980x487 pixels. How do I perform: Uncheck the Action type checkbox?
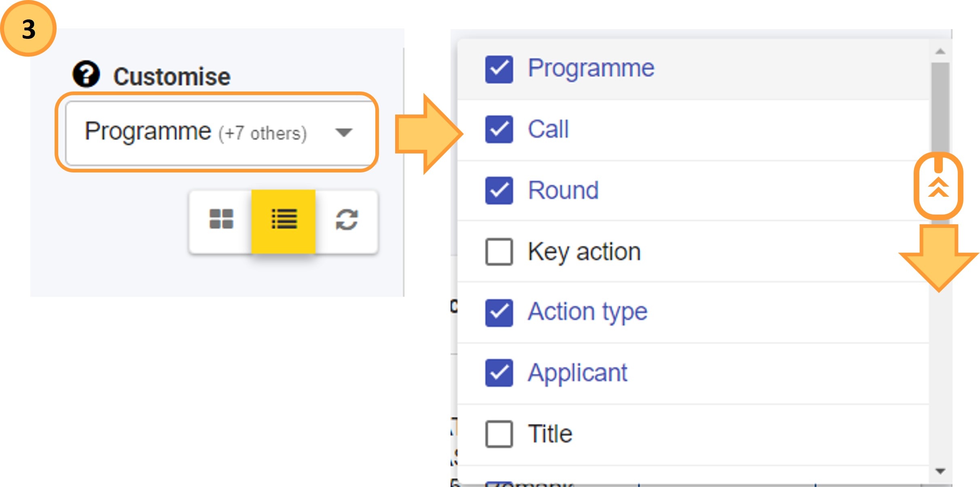[499, 313]
